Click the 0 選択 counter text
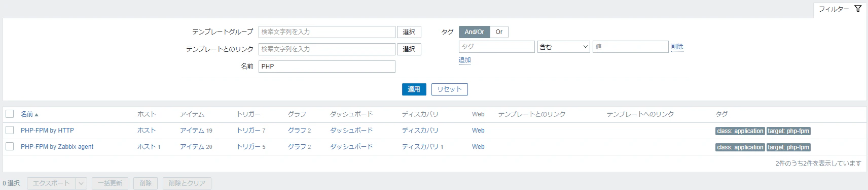 tap(11, 183)
